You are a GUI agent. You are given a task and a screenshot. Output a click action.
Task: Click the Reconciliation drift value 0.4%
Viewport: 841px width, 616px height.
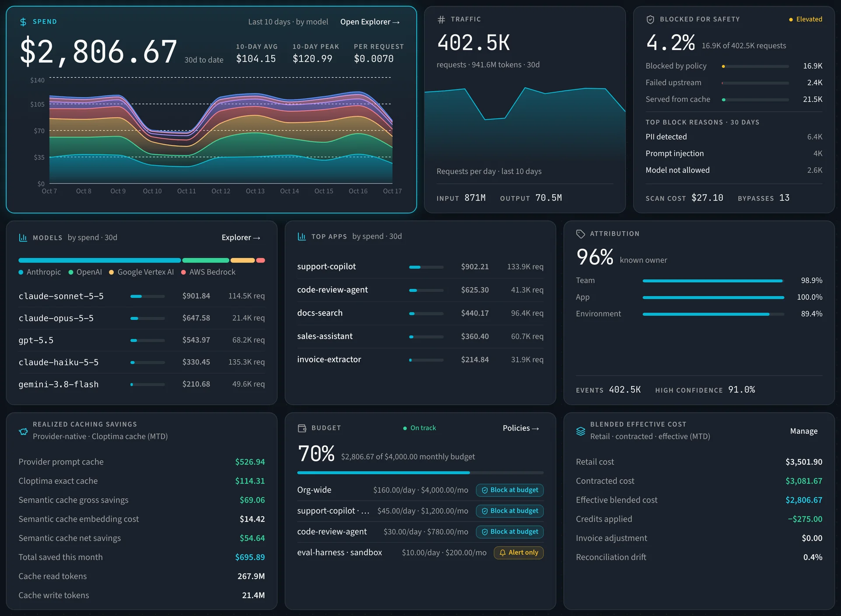click(x=813, y=557)
